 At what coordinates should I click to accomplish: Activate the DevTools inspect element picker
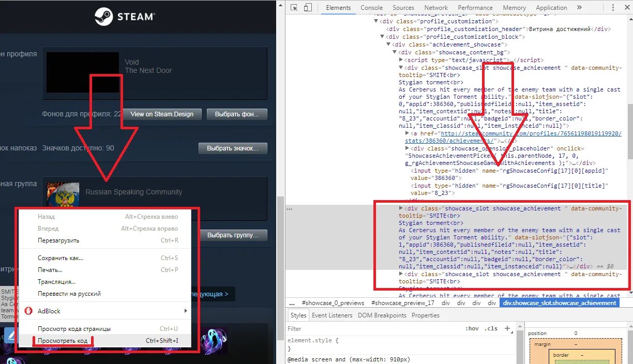(294, 7)
